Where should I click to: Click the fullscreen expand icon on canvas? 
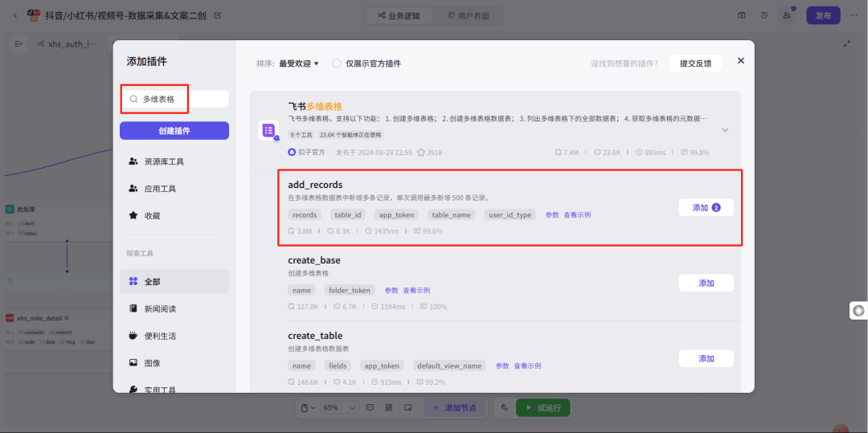click(846, 43)
